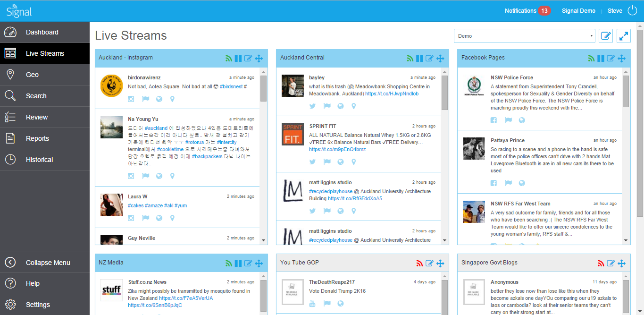This screenshot has height=315, width=644.
Task: Select Live Streams in sidebar
Action: pyautogui.click(x=45, y=53)
